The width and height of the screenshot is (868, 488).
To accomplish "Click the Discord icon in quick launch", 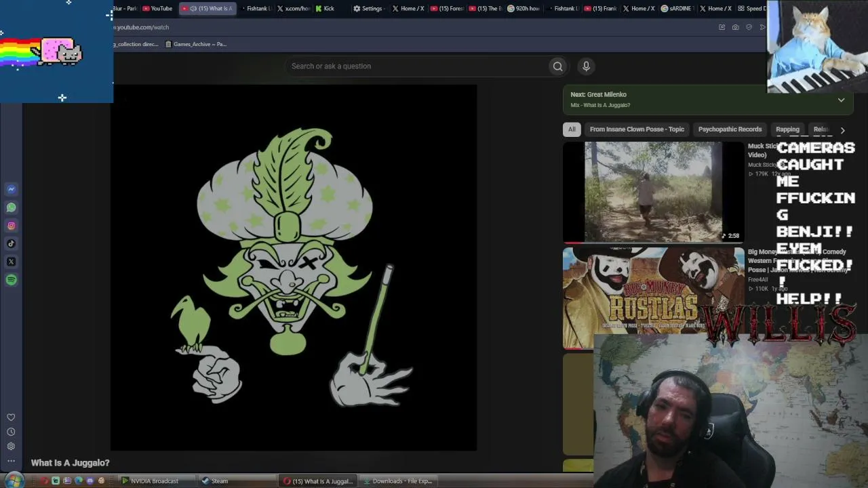I will [x=90, y=481].
